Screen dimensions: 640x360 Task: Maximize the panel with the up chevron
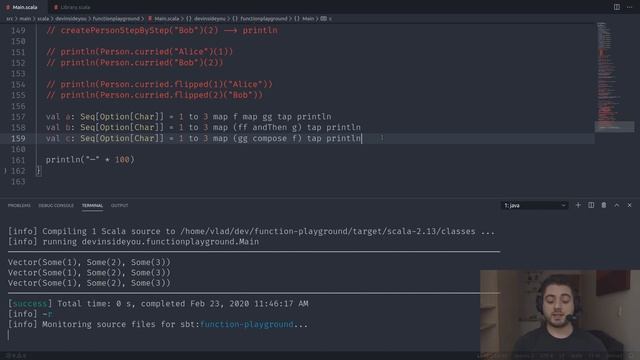[x=617, y=205]
